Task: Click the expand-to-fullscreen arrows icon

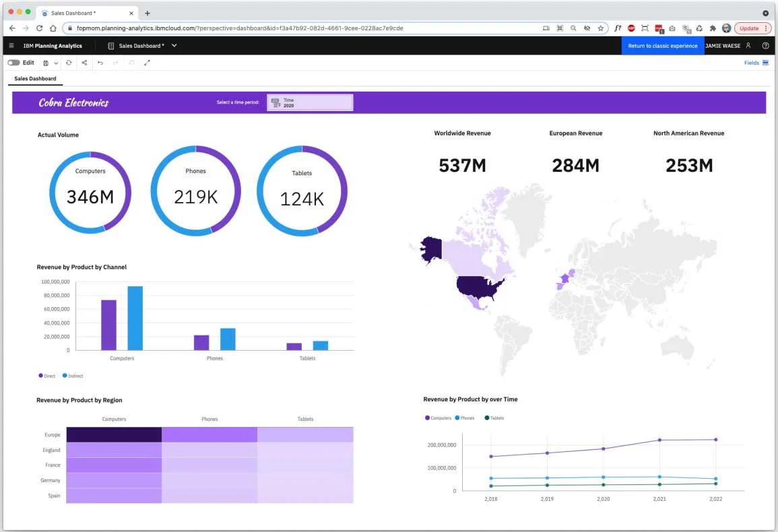Action: click(x=147, y=62)
